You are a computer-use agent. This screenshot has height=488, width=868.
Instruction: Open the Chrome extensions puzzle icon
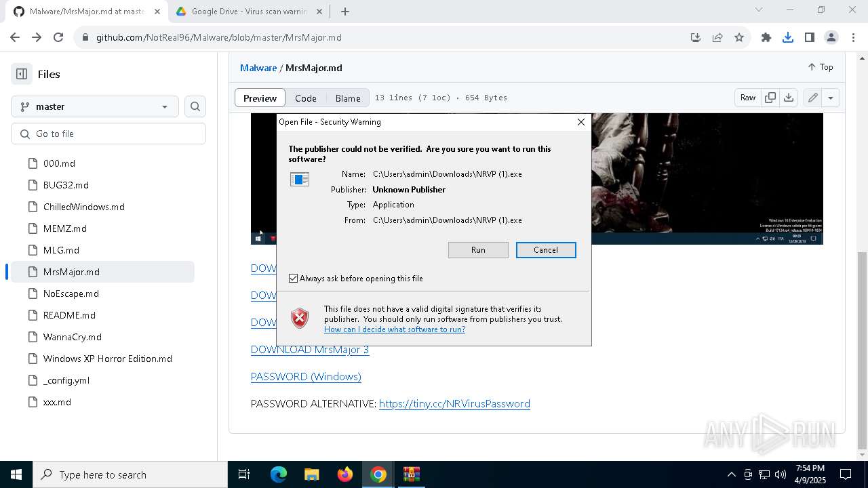click(x=766, y=38)
